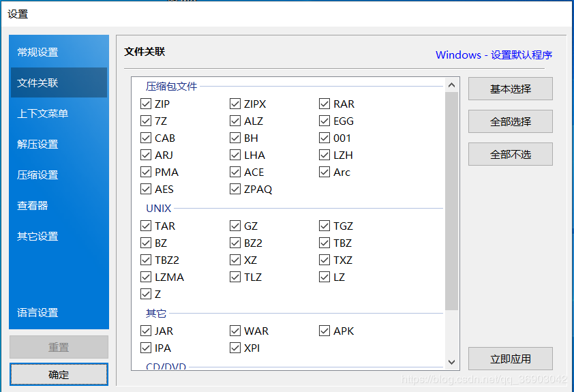Open the Windows - 设置默认程序 link

pos(494,55)
